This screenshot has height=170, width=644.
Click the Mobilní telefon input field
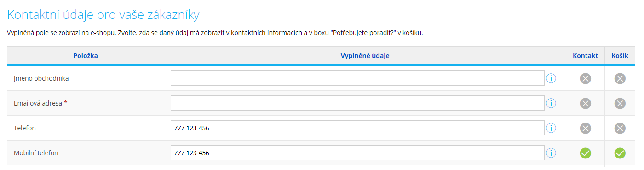click(357, 153)
